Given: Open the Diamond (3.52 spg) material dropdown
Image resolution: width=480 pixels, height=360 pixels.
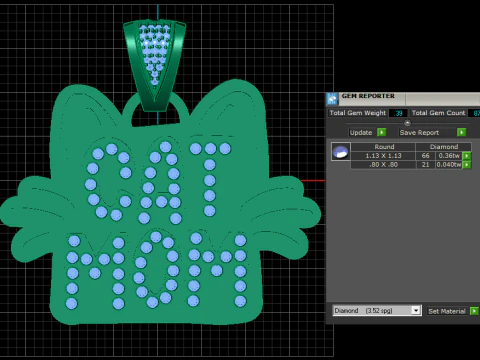Looking at the screenshot, I should click(x=377, y=311).
